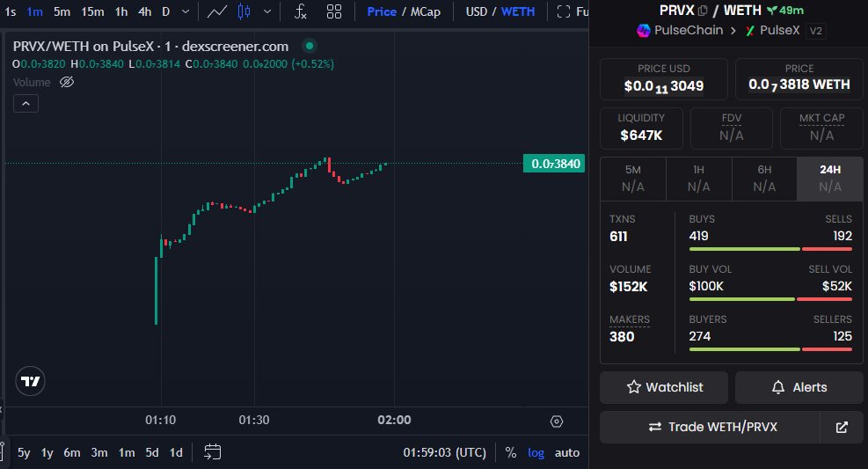868x469 pixels.
Task: Open the indicators fx icon
Action: (300, 11)
